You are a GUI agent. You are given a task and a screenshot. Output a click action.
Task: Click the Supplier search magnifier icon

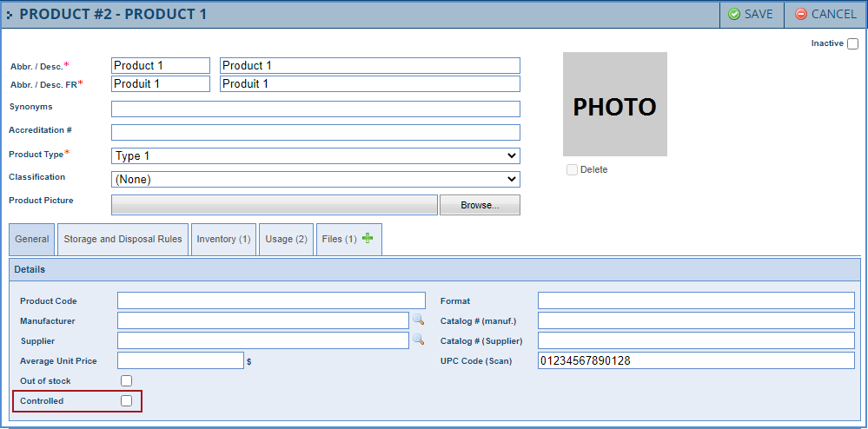click(418, 340)
